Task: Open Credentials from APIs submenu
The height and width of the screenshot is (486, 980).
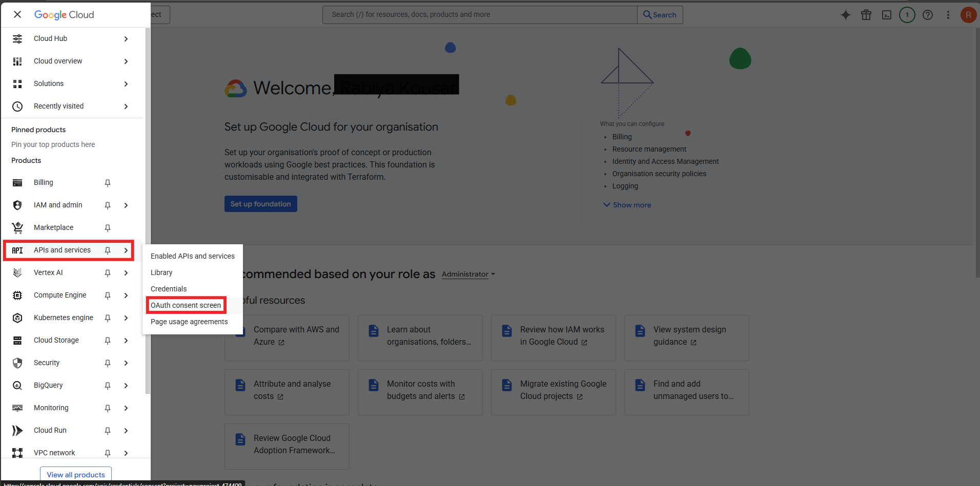Action: pos(169,288)
